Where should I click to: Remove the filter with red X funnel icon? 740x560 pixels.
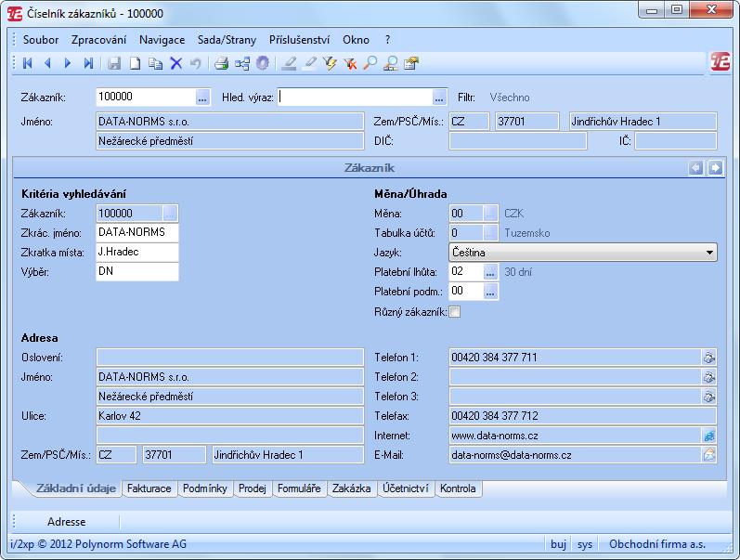[x=350, y=63]
